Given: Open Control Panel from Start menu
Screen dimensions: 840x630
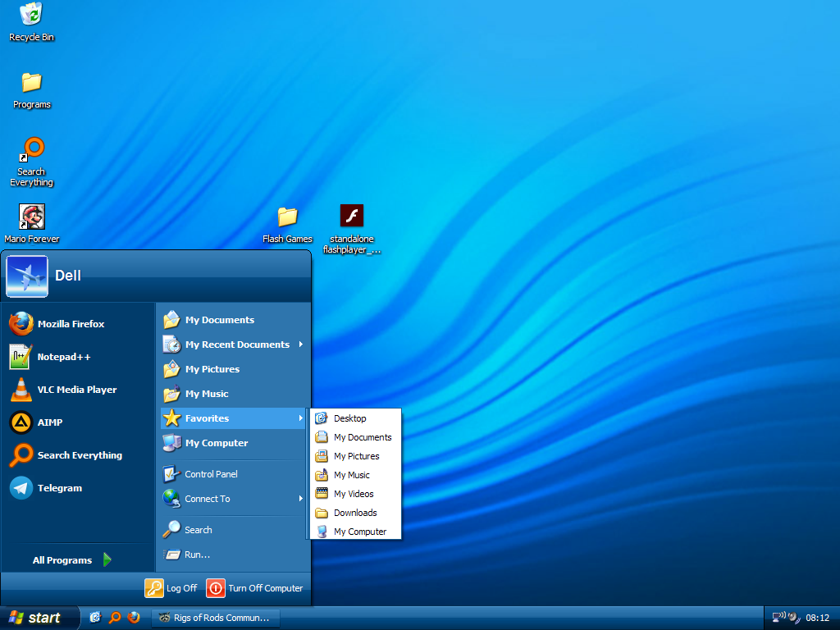Looking at the screenshot, I should coord(210,474).
